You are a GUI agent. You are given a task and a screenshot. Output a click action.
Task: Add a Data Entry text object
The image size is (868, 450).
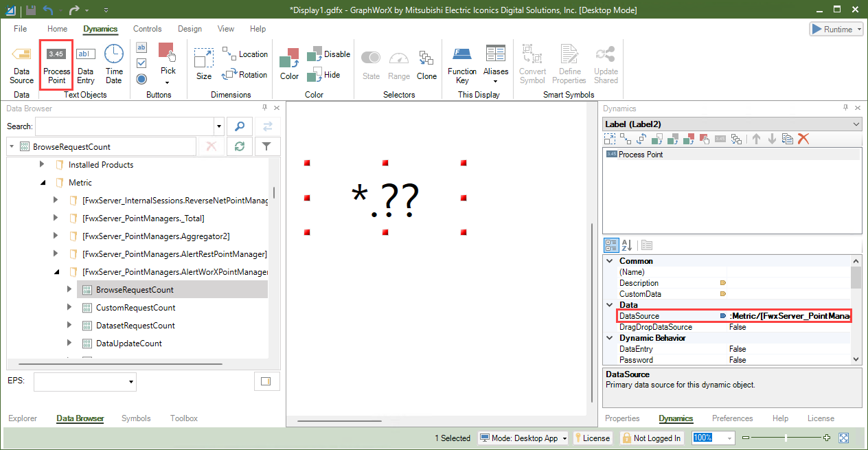86,65
